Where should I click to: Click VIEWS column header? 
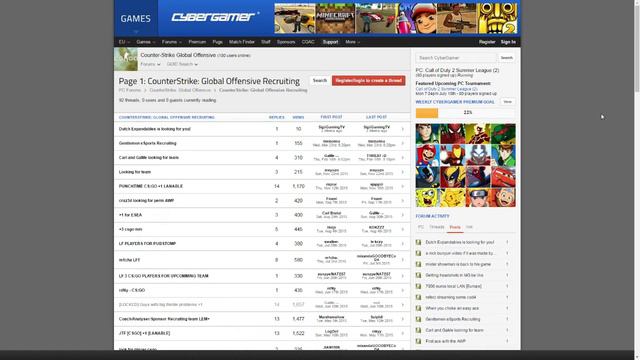(x=298, y=118)
